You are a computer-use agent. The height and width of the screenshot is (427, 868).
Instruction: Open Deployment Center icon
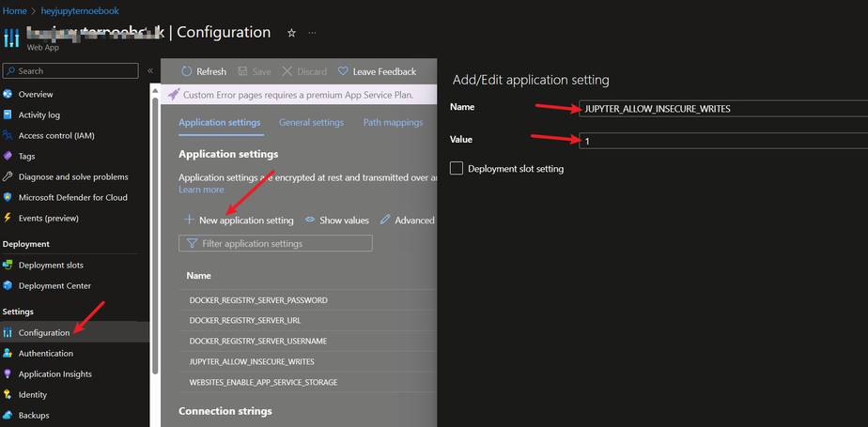(x=8, y=286)
